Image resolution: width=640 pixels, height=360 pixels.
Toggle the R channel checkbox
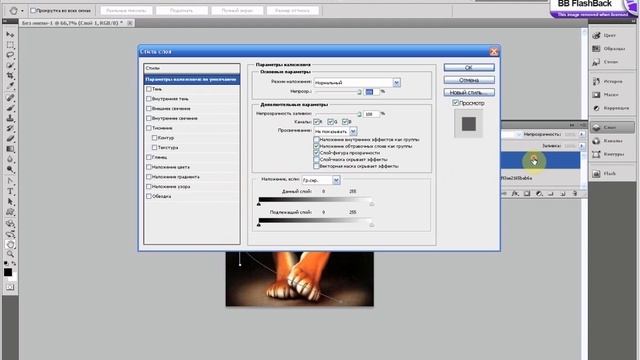coord(316,122)
